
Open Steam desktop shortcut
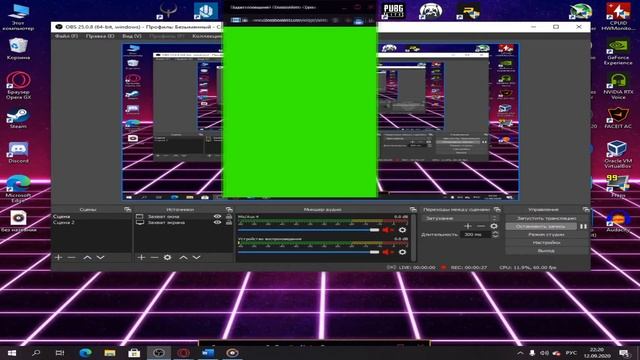coord(18,119)
